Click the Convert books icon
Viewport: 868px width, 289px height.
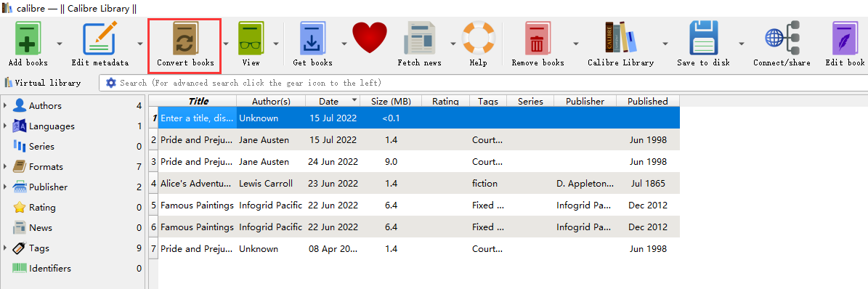point(184,38)
